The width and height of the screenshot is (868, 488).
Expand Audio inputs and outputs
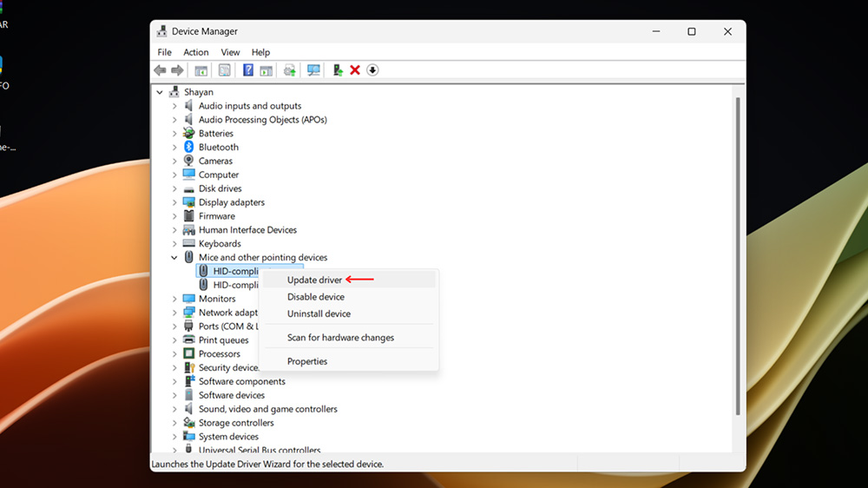174,106
